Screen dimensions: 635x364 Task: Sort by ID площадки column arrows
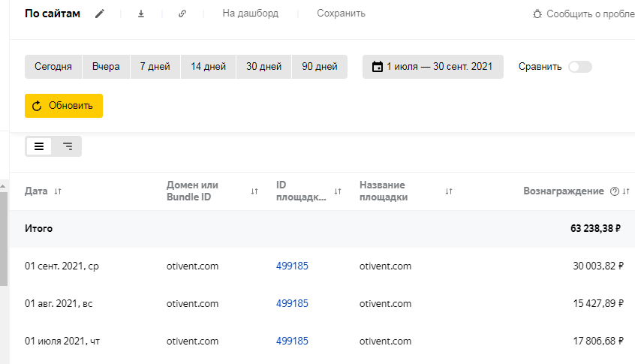(338, 191)
